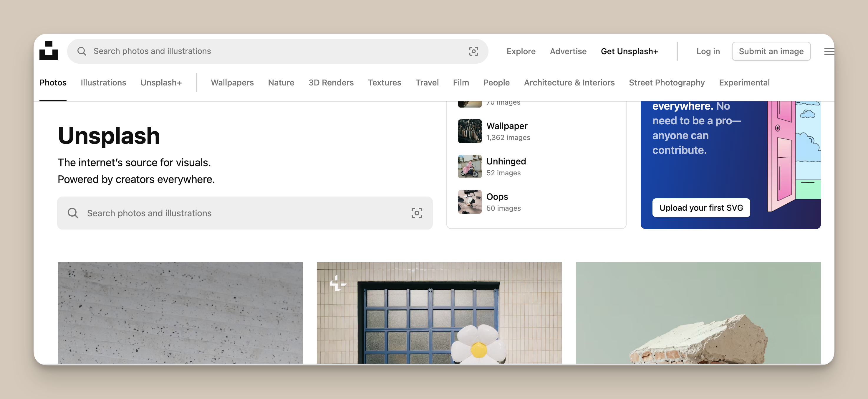Click the Unsplash+ badge on the window photo
868x399 pixels.
(x=337, y=283)
